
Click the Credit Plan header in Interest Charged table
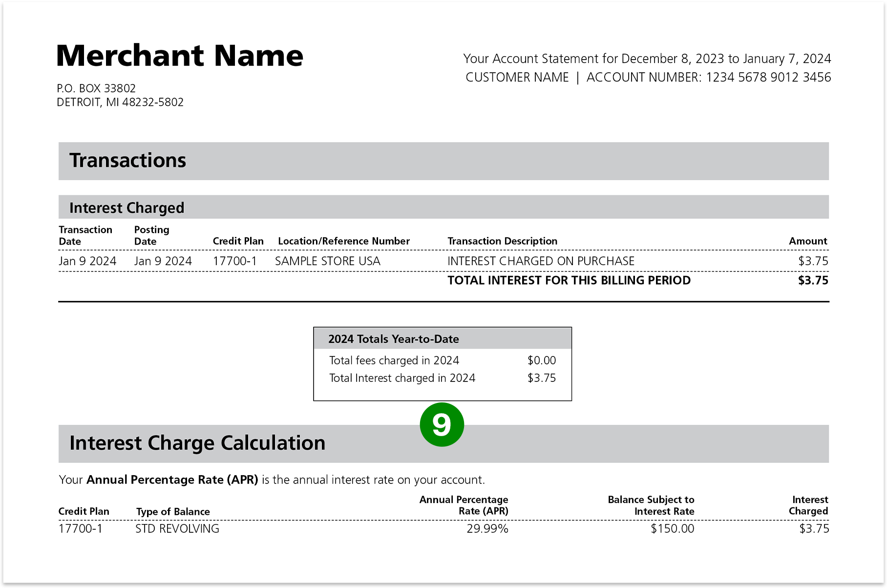tap(238, 241)
